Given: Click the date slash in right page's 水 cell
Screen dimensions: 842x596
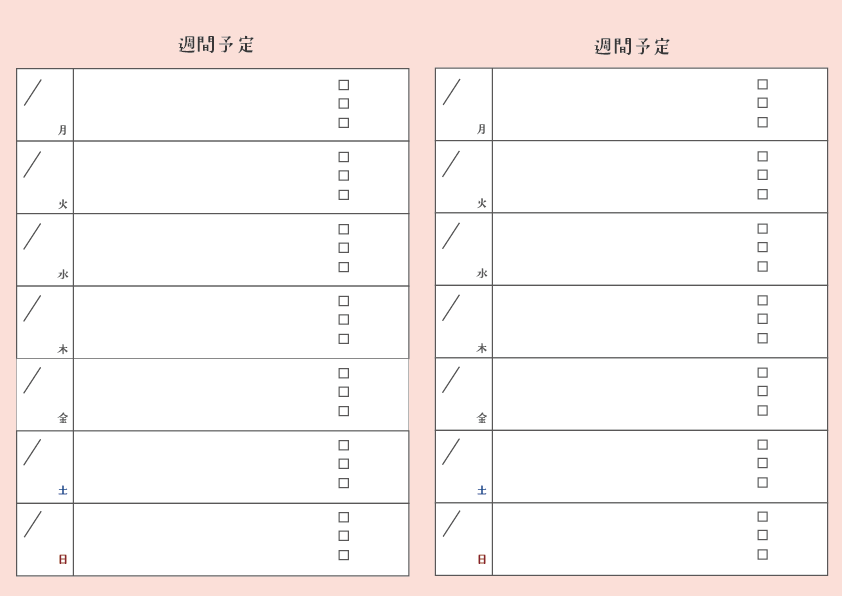Looking at the screenshot, I should tap(452, 236).
